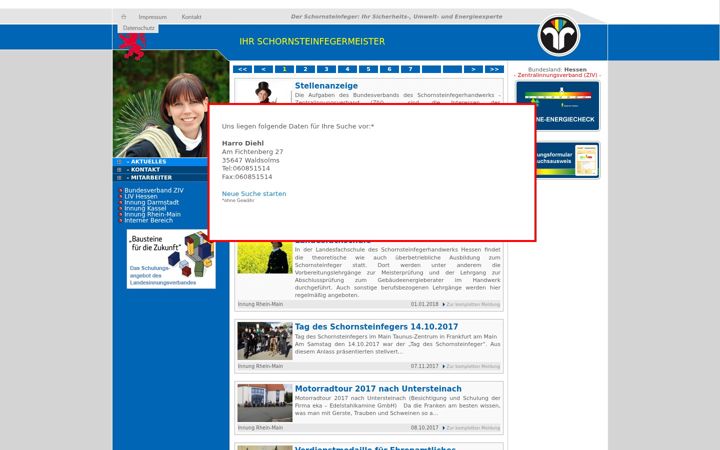Open the Lüftungsausweis order form banner
Screen dimensions: 720x450
[x=568, y=160]
